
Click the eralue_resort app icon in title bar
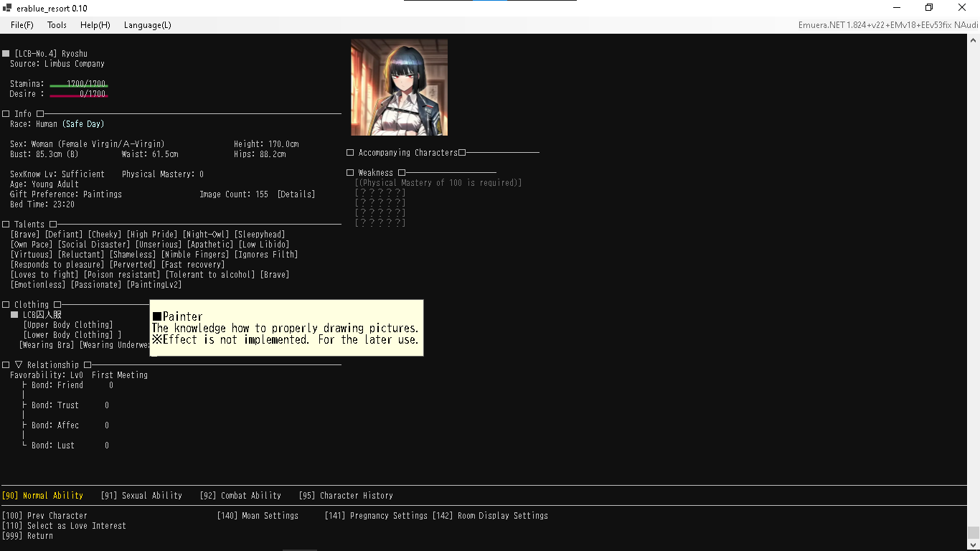(x=7, y=8)
